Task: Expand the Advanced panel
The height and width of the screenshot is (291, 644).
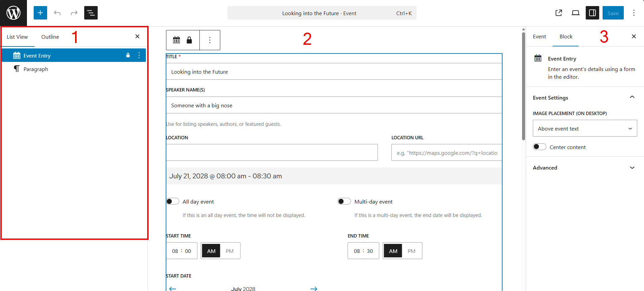Action: [x=585, y=168]
